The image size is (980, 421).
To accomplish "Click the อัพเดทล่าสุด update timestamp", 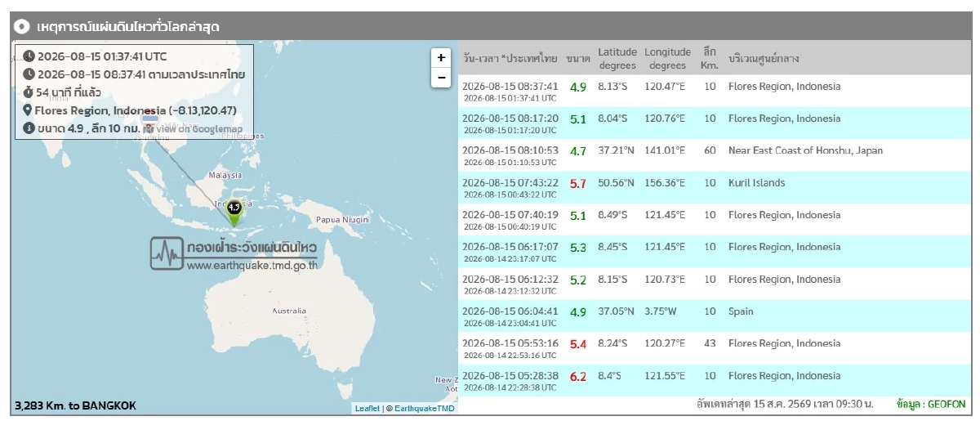I will [x=785, y=405].
